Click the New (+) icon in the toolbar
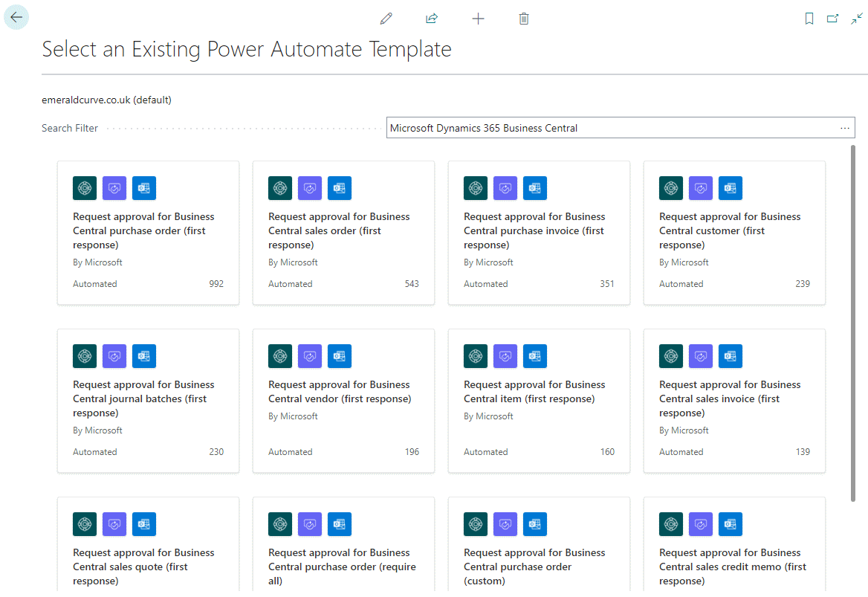Image resolution: width=868 pixels, height=597 pixels. point(478,18)
